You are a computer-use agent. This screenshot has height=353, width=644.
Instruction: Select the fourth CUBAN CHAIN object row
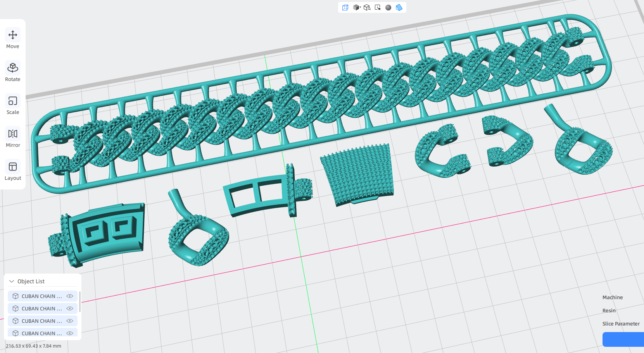pos(43,333)
